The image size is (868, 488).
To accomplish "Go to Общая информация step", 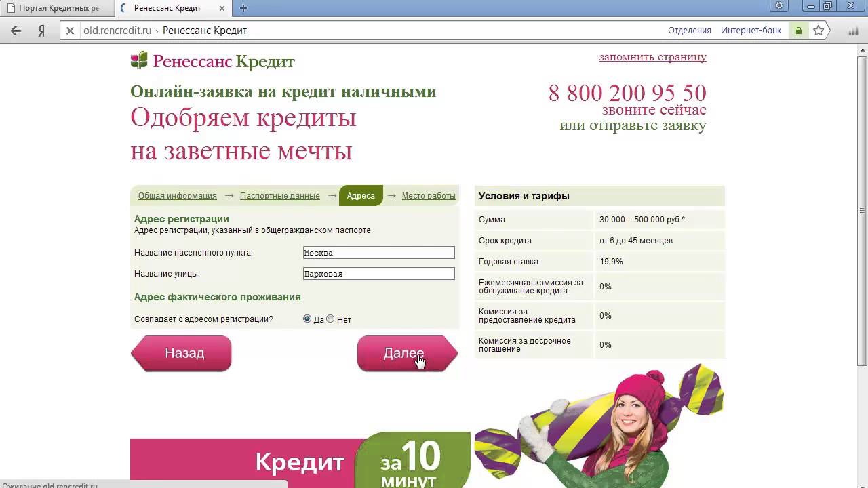I will (x=178, y=196).
